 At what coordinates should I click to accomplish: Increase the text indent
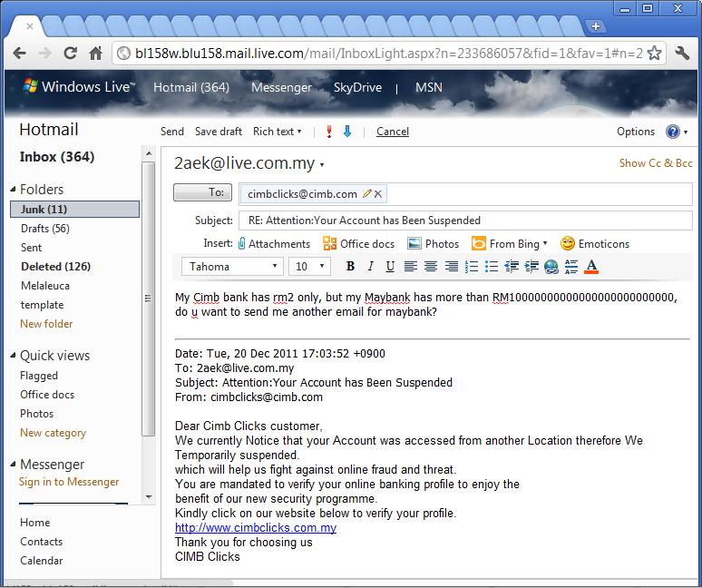point(531,267)
